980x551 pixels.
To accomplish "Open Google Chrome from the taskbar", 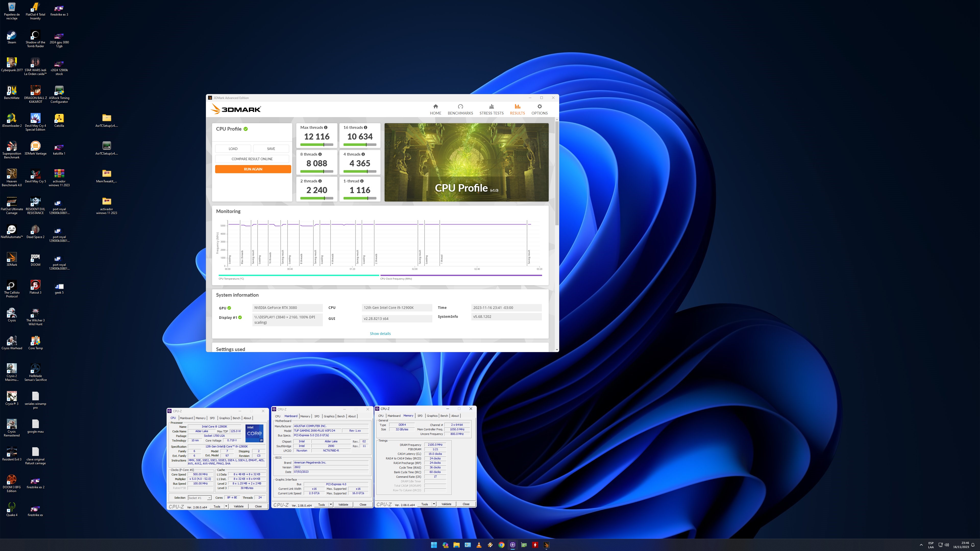I will 501,545.
